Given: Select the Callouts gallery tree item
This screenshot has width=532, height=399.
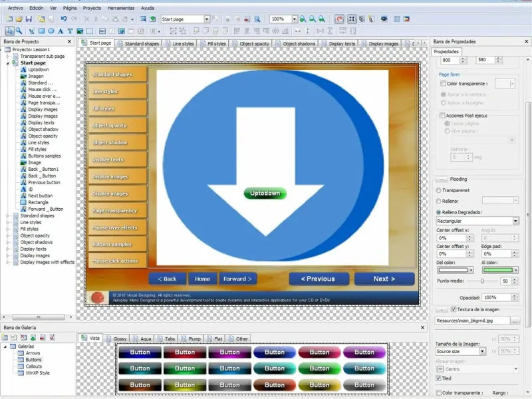Looking at the screenshot, I should coord(34,366).
